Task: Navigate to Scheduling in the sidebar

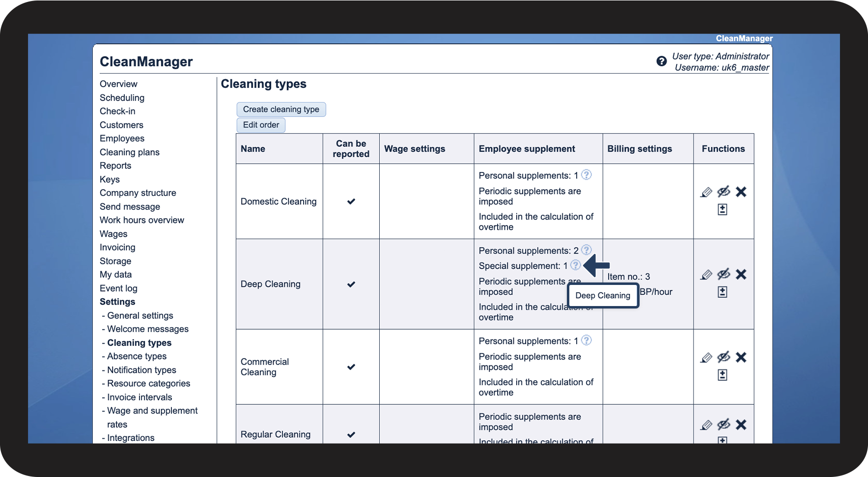Action: pyautogui.click(x=122, y=98)
